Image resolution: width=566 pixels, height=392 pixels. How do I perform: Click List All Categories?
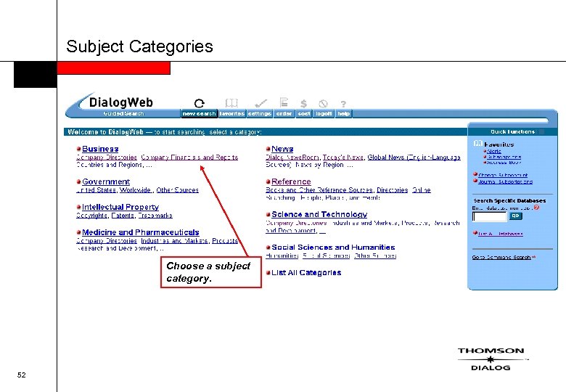tap(306, 272)
